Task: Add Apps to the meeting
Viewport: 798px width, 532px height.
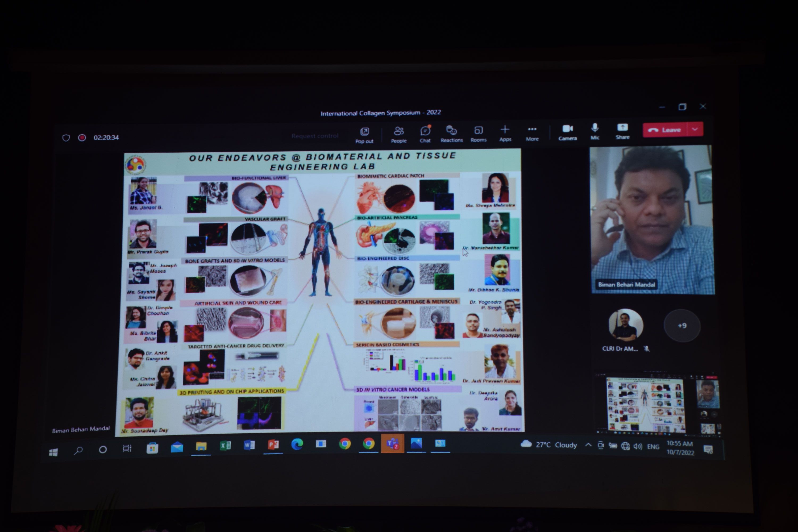Action: (x=505, y=133)
